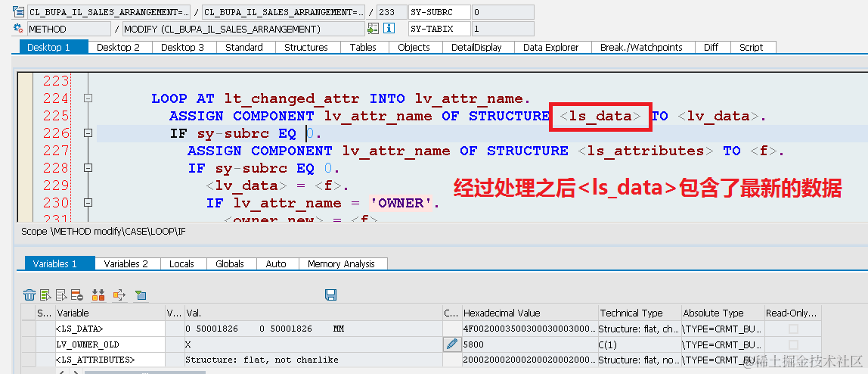Viewport: 868px width, 374px height.
Task: Select the Locals tab
Action: point(181,263)
